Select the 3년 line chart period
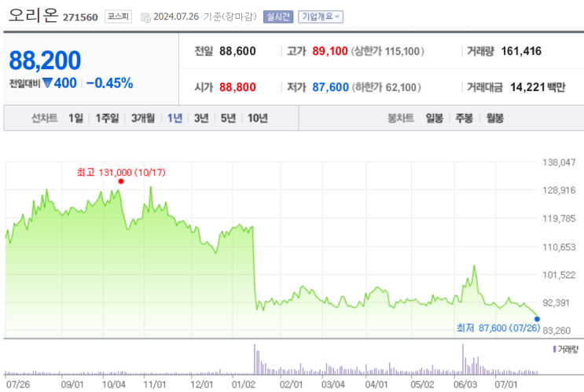This screenshot has width=584, height=392. (x=201, y=119)
